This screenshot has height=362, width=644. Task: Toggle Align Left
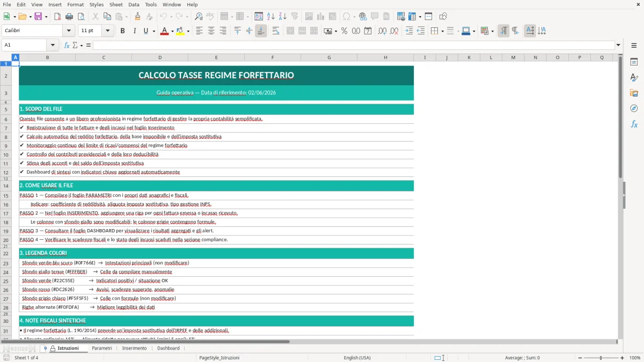[x=199, y=31]
